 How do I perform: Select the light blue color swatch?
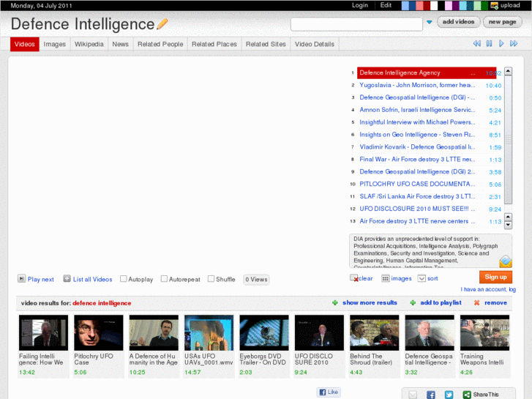click(405, 5)
